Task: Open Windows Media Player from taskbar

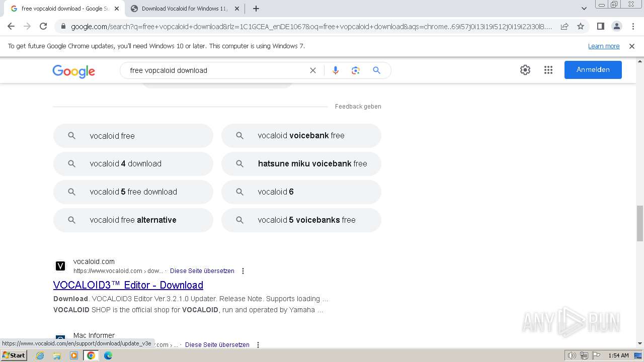Action: 74,355
